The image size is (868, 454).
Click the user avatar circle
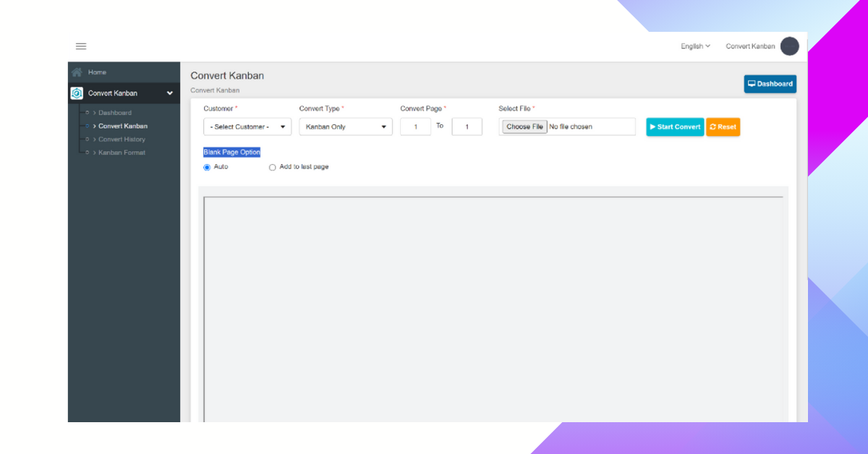(789, 46)
